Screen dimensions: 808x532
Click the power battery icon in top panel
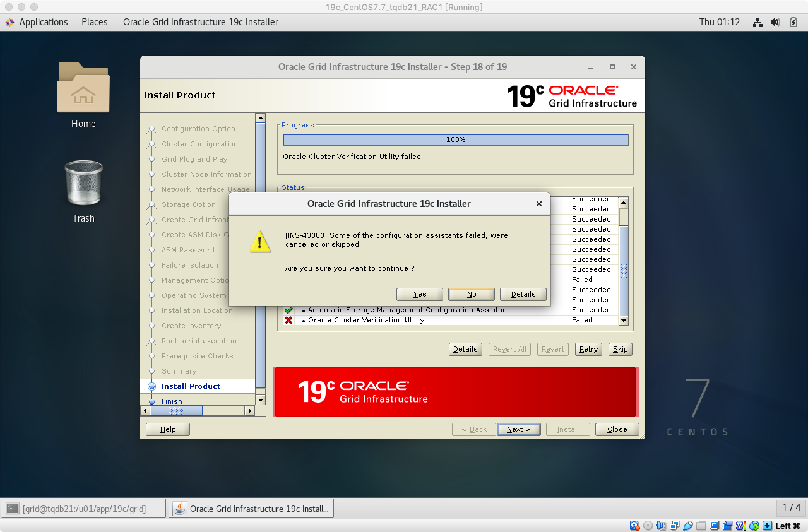click(794, 22)
